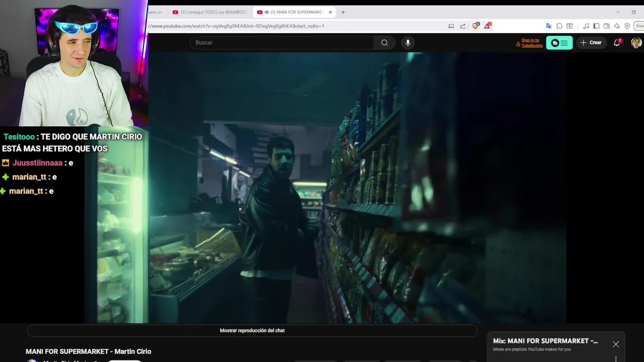Open YouTube notifications bell

coord(617,43)
